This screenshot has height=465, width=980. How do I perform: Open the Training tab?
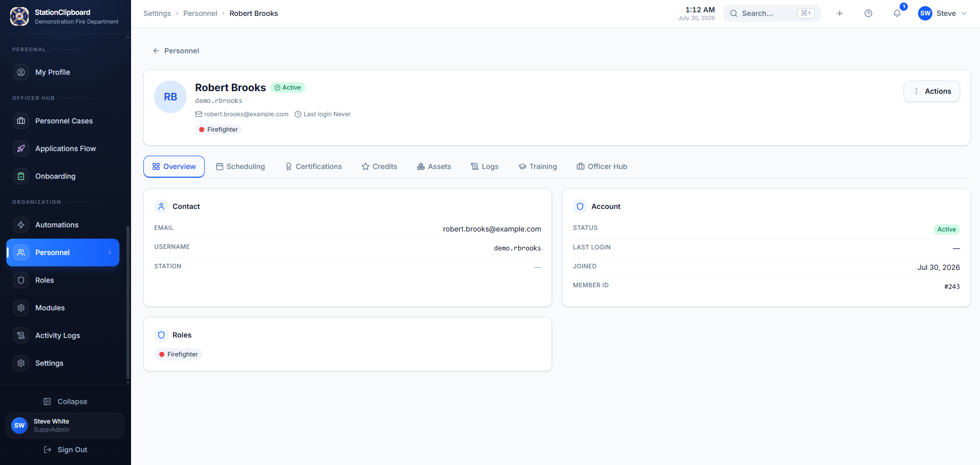(538, 166)
